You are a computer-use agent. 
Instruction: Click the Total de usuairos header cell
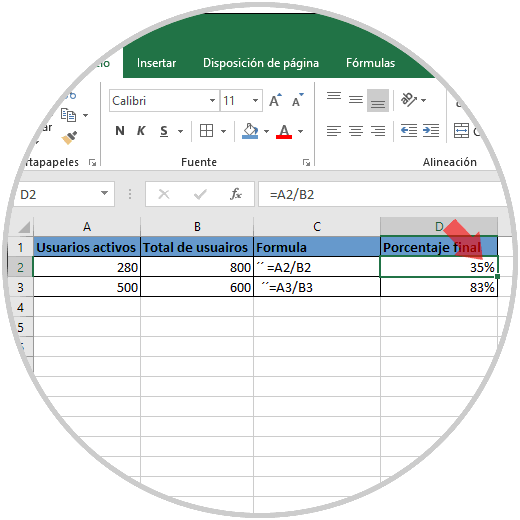(197, 247)
